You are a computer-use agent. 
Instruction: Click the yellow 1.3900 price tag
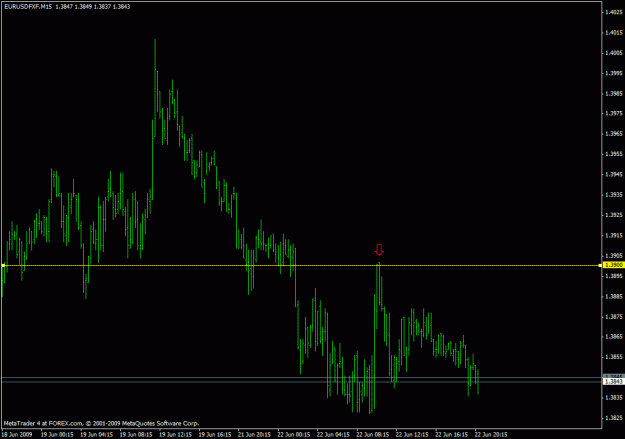pos(613,265)
